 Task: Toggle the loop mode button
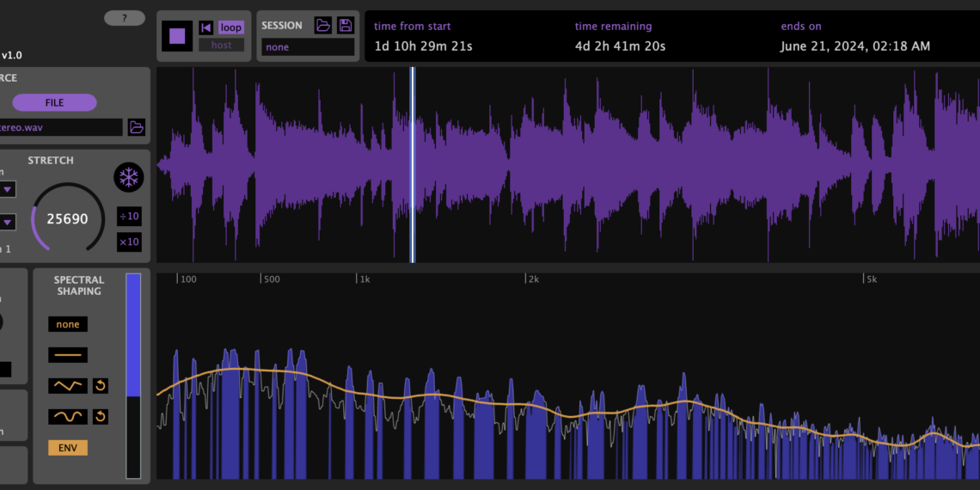coord(230,28)
